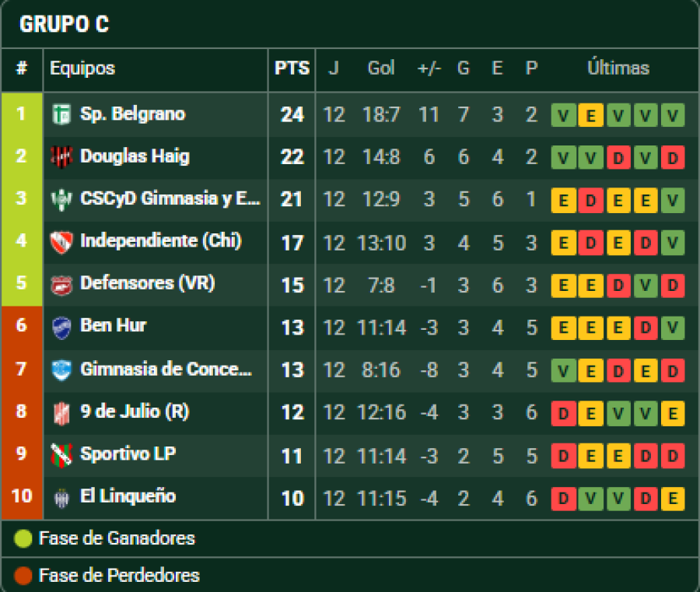Screen dimensions: 700x592
Task: Sort table by PTS column header
Action: click(x=292, y=68)
